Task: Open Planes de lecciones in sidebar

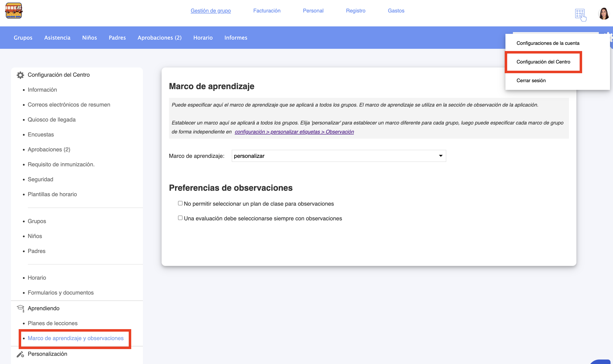Action: click(53, 323)
